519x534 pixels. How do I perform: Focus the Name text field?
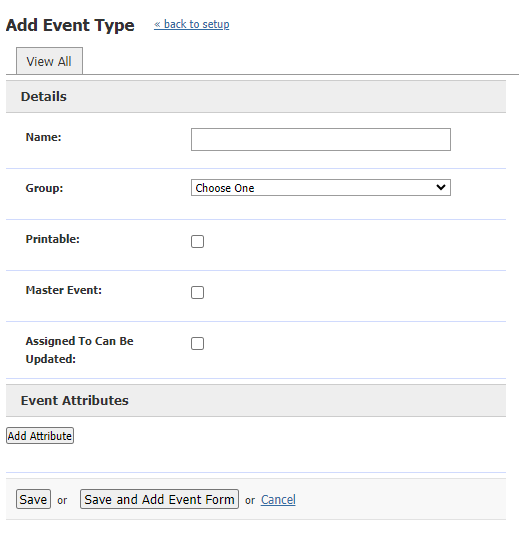click(x=321, y=139)
